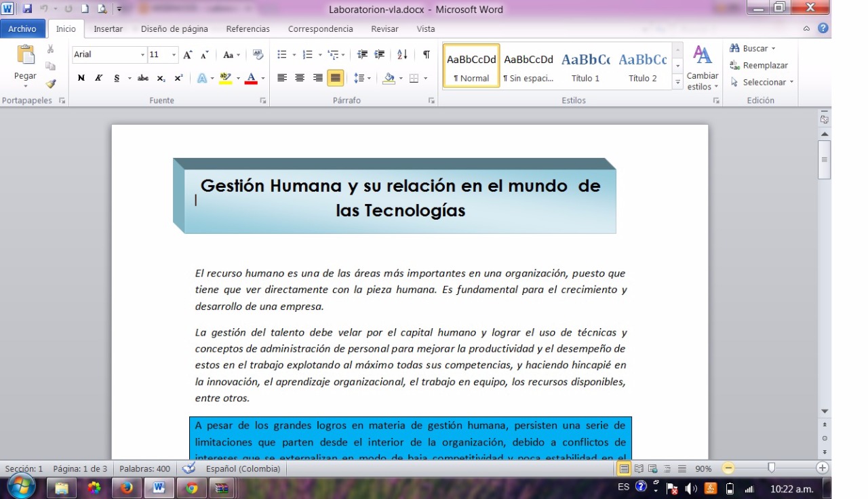Switch to the Revisar tab

(384, 29)
